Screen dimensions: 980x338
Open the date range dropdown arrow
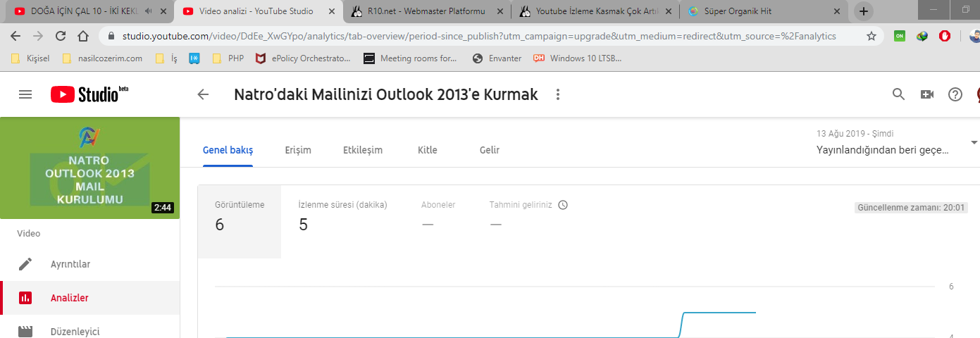974,142
